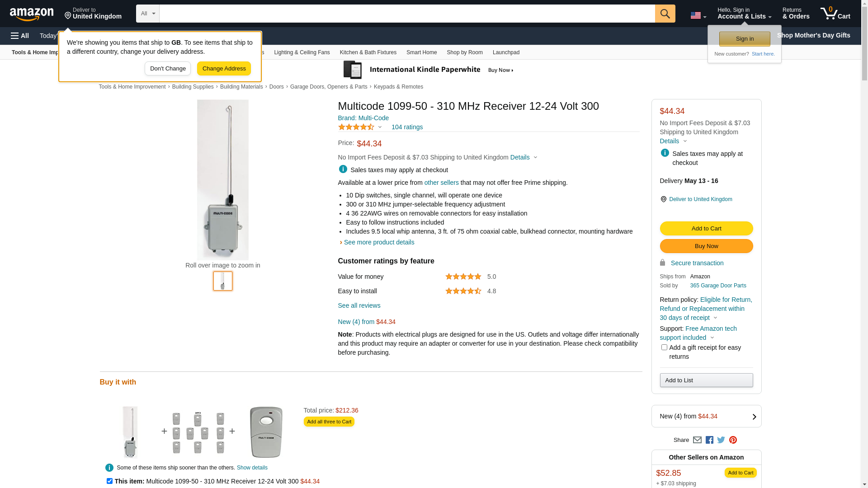
Task: Open the All hamburger menu
Action: tap(20, 36)
